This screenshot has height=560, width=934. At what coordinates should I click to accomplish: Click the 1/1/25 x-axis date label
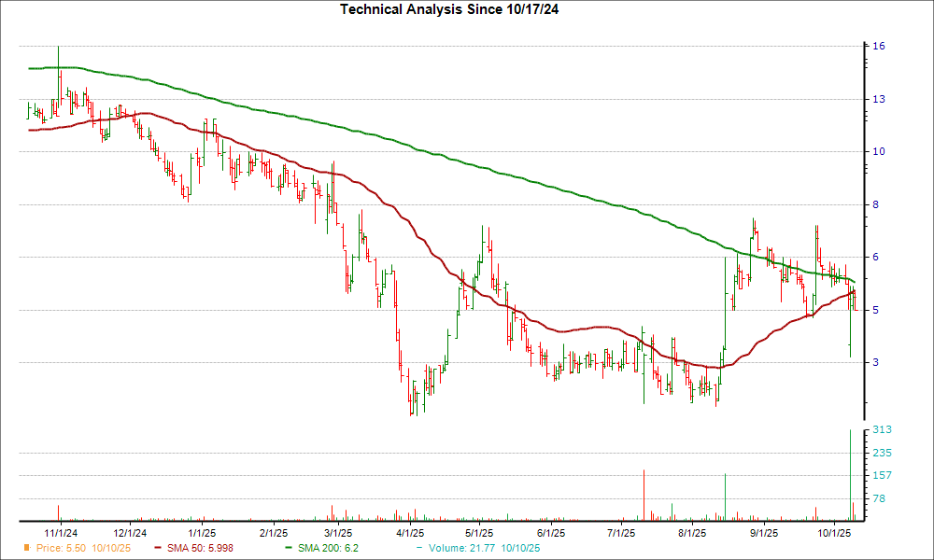[201, 533]
